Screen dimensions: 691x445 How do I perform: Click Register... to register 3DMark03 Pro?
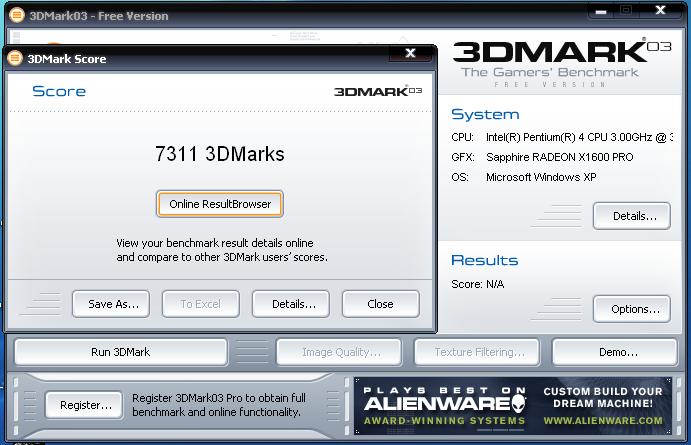click(85, 405)
